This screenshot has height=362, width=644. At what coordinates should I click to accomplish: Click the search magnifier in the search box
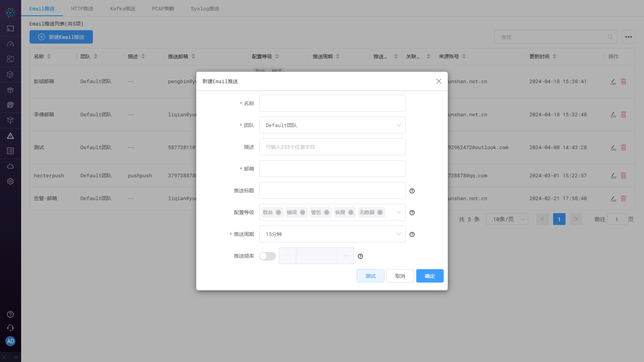coord(610,37)
